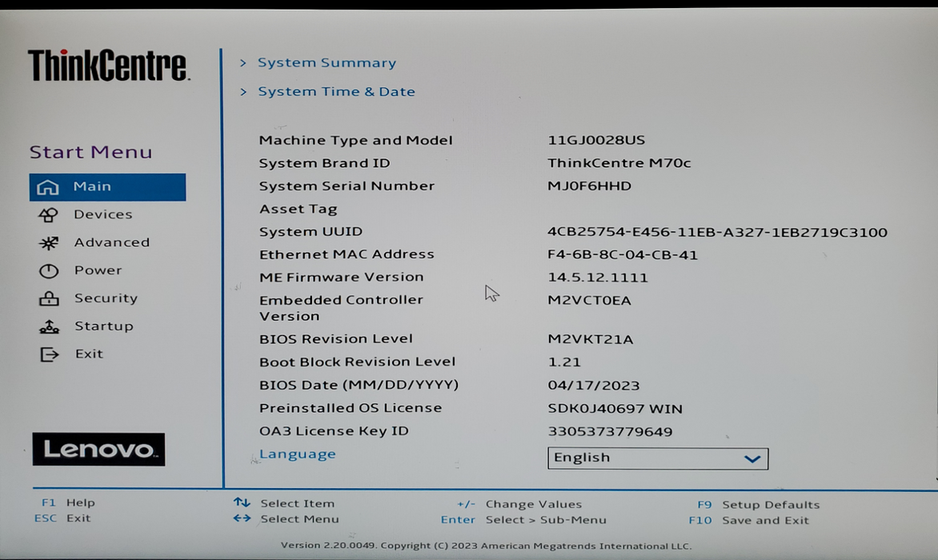Click the Asset Tag label
938x560 pixels.
click(x=298, y=209)
